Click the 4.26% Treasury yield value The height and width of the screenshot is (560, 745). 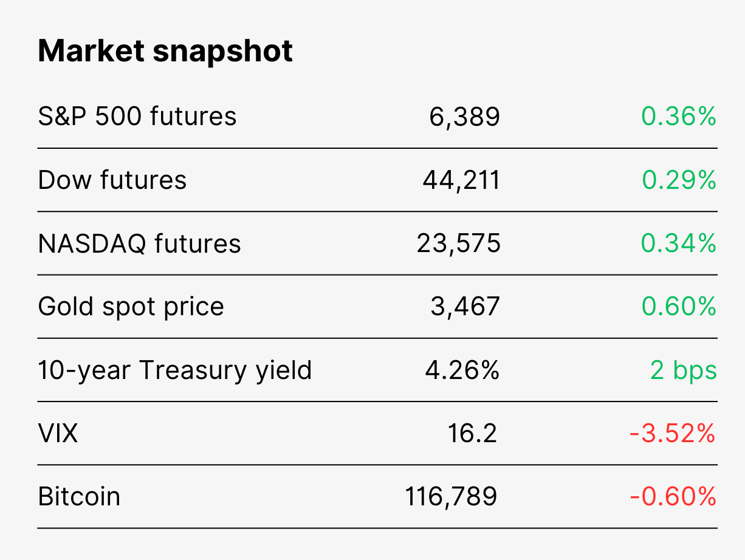462,370
